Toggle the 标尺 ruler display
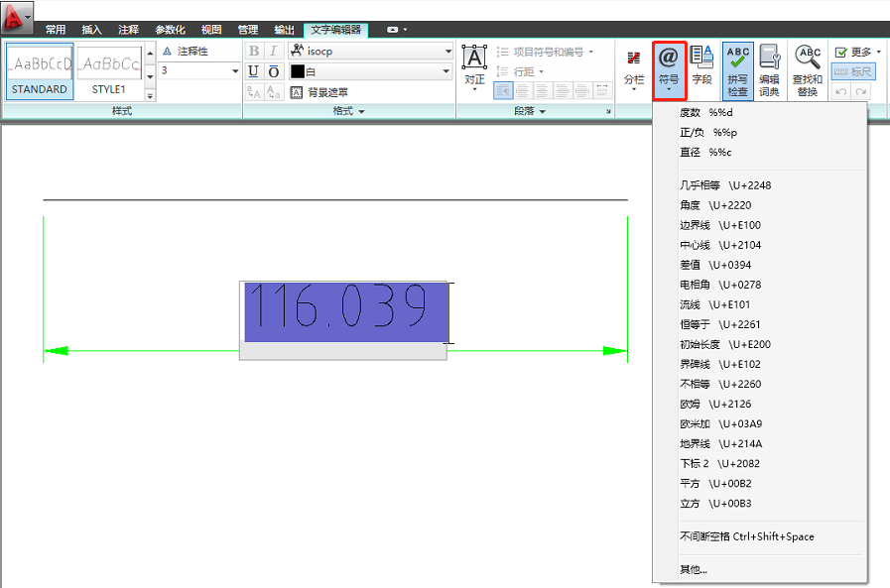Screen dimensions: 890x588 point(853,71)
